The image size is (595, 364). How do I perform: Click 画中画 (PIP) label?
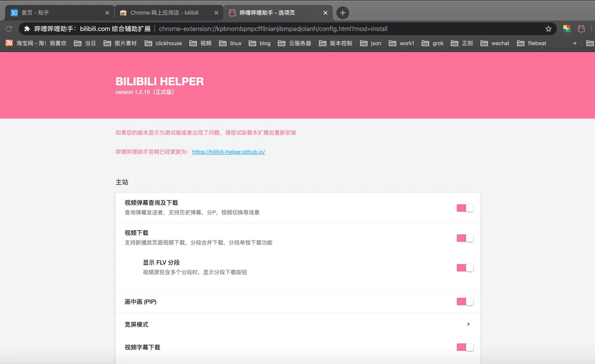click(x=141, y=302)
